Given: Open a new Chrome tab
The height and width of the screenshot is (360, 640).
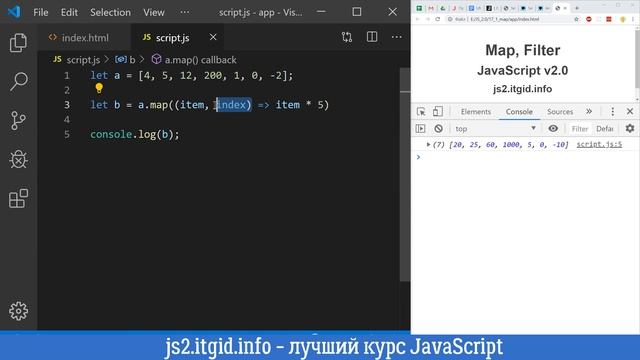Looking at the screenshot, I should 577,8.
